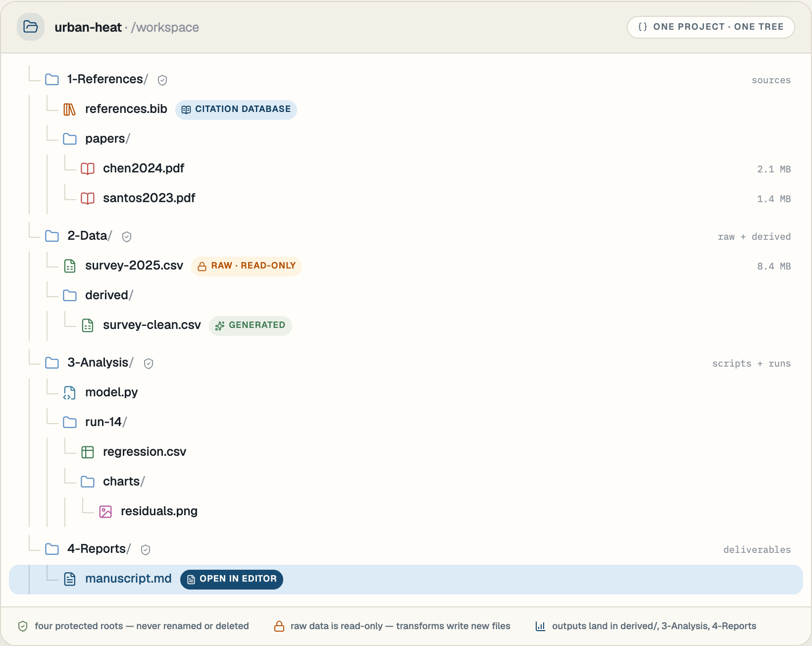This screenshot has width=812, height=646.
Task: Click the open-folder icon beside urban-heat
Action: tap(31, 27)
